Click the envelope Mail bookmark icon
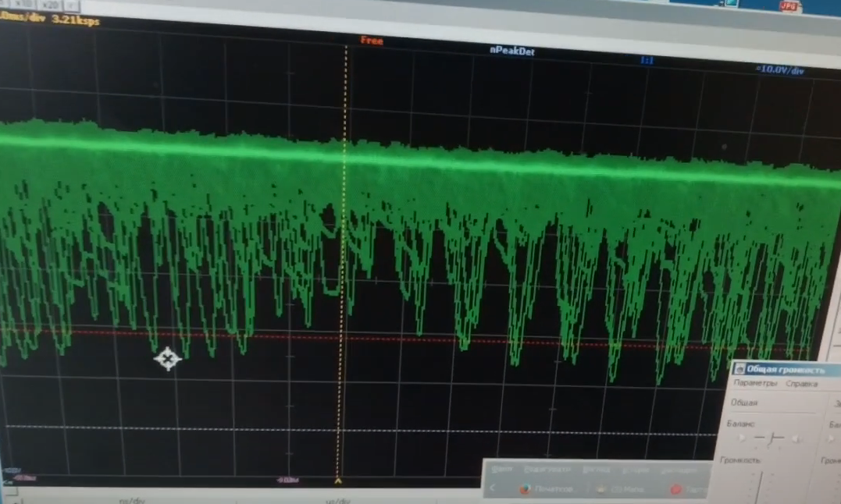The width and height of the screenshot is (841, 504). tap(602, 489)
